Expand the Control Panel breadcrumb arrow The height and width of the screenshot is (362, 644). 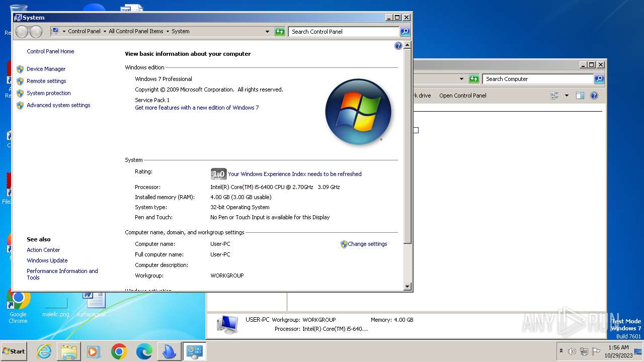pyautogui.click(x=105, y=32)
